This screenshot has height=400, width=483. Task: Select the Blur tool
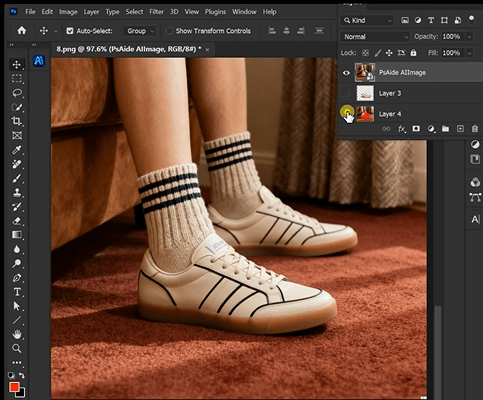[x=17, y=249]
